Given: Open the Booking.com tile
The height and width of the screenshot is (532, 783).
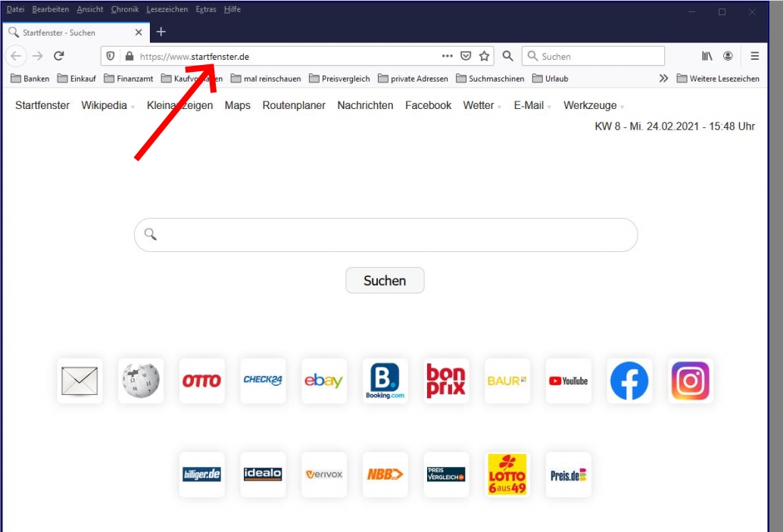Looking at the screenshot, I should (x=385, y=381).
